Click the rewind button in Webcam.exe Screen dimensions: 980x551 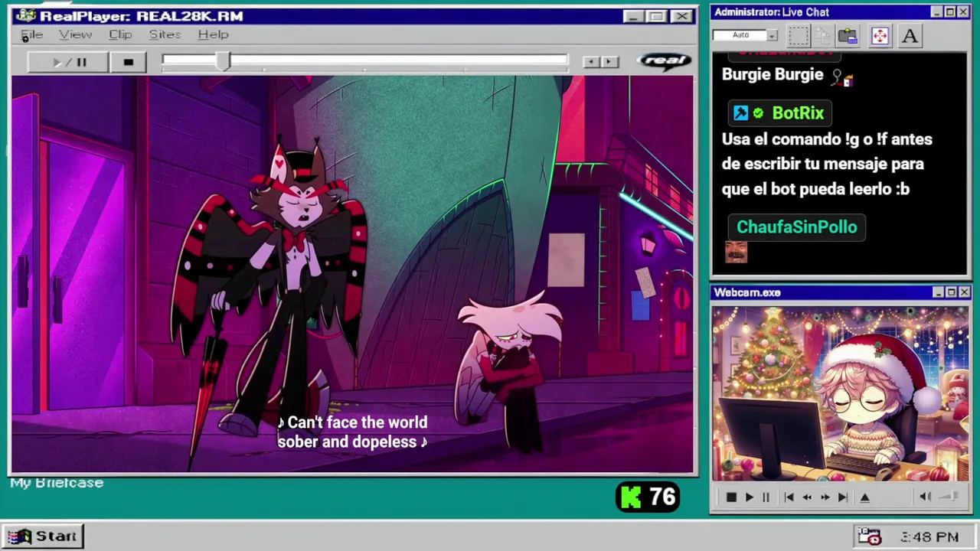pos(807,497)
